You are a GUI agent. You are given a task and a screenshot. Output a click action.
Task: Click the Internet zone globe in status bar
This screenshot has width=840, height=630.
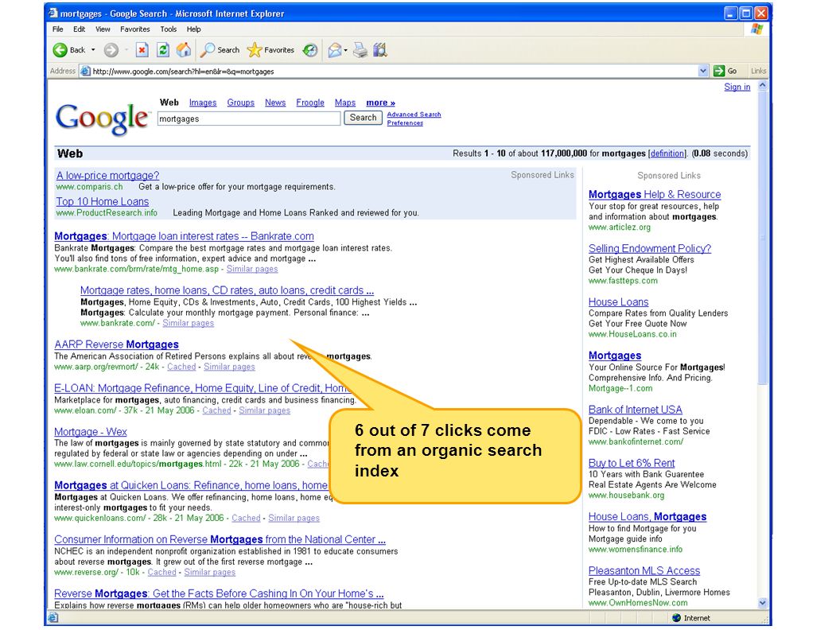coord(676,618)
